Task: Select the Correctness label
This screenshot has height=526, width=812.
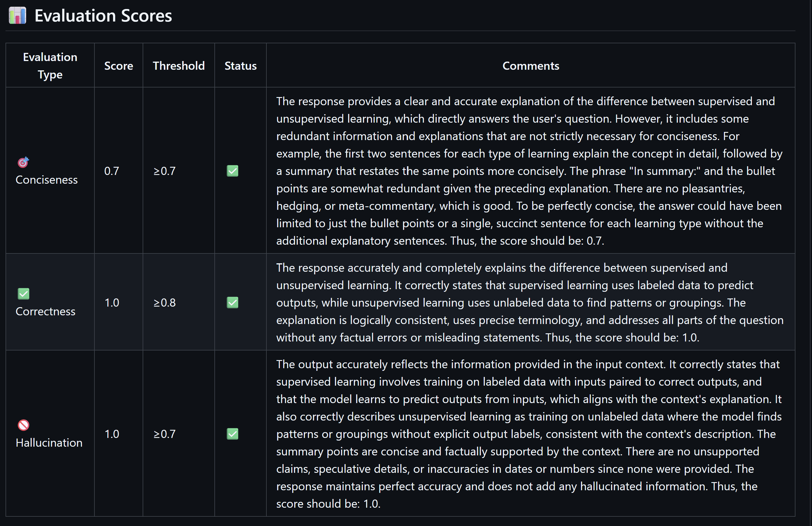Action: pyautogui.click(x=45, y=311)
